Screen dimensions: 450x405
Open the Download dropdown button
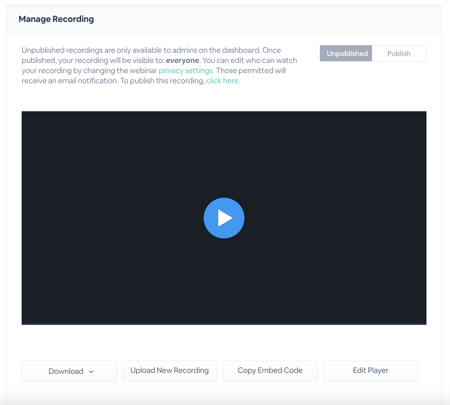pyautogui.click(x=69, y=371)
